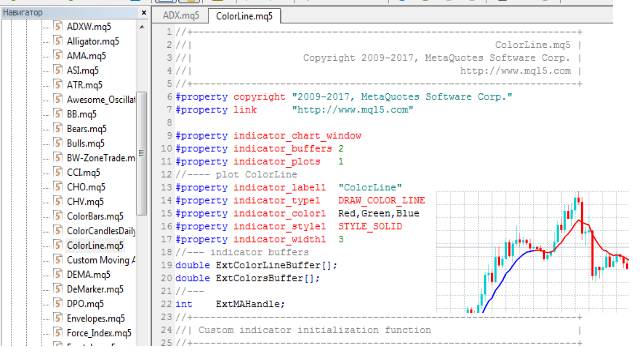The height and width of the screenshot is (360, 640).
Task: Click the Bulls.mq5 file icon
Action: click(58, 143)
